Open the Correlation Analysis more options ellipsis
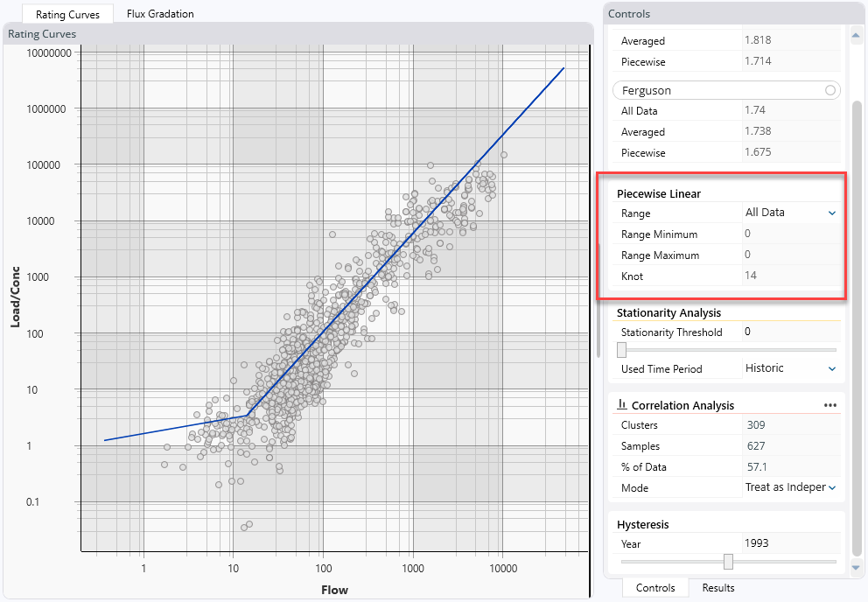Screen dimensions: 868x602 [x=829, y=405]
